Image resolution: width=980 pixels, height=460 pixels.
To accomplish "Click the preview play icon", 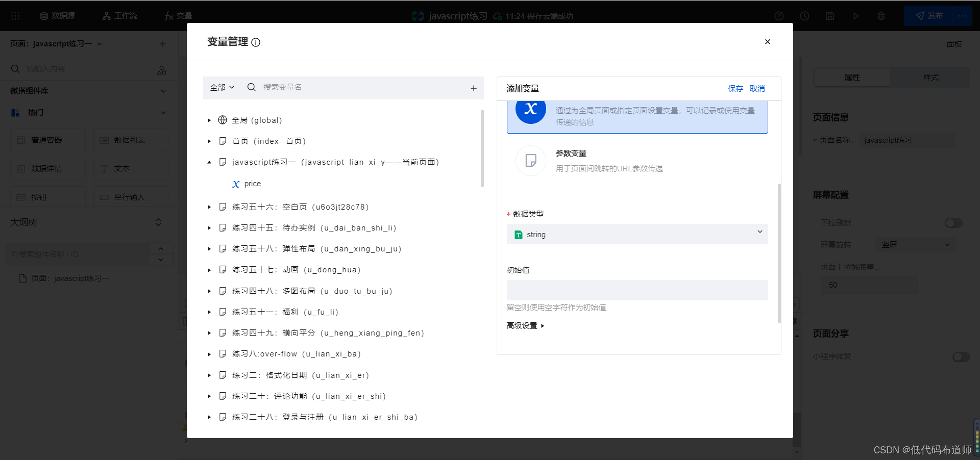I will (x=855, y=16).
